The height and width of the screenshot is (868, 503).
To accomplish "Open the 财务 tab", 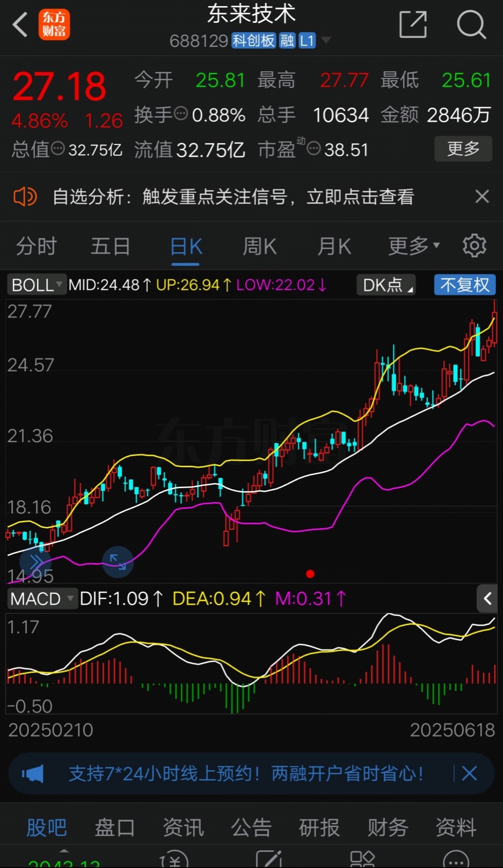I will click(x=388, y=827).
